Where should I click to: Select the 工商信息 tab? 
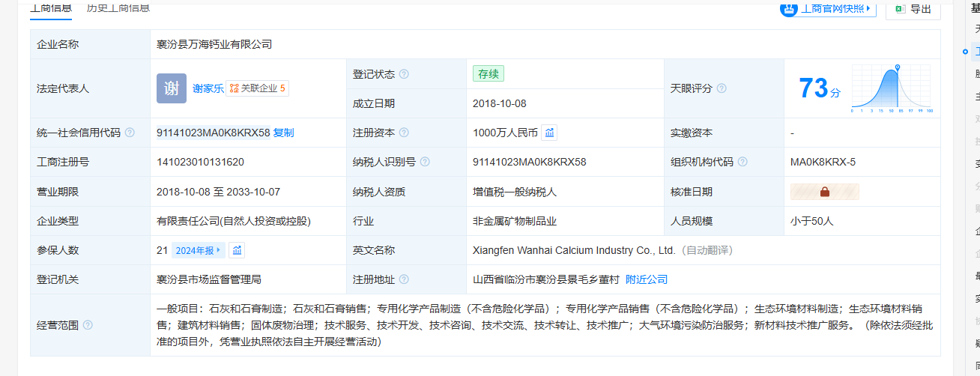point(51,8)
